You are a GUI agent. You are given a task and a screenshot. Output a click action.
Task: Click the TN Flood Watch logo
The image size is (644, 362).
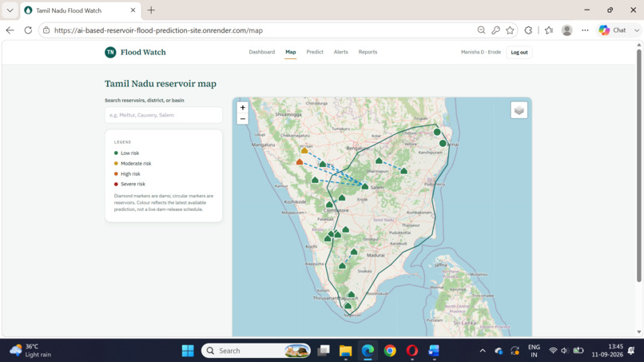(110, 52)
